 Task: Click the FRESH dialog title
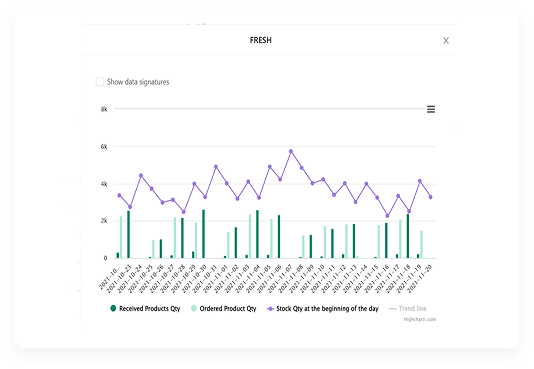coord(261,40)
